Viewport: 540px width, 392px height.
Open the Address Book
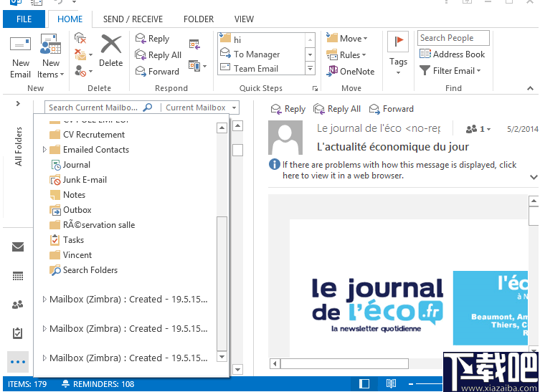tap(453, 54)
